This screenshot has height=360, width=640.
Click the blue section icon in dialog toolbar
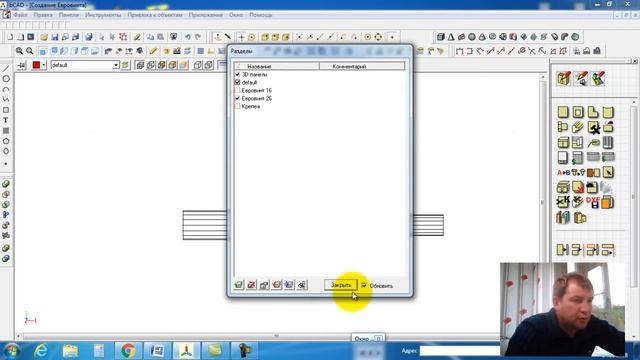point(289,285)
